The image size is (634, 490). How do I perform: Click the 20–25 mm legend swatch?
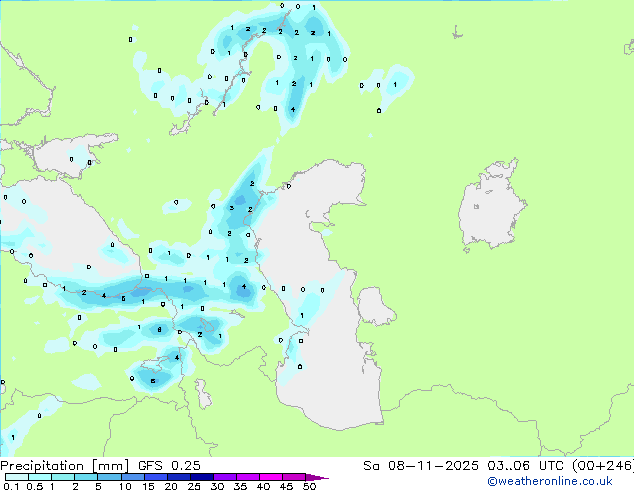(x=179, y=477)
